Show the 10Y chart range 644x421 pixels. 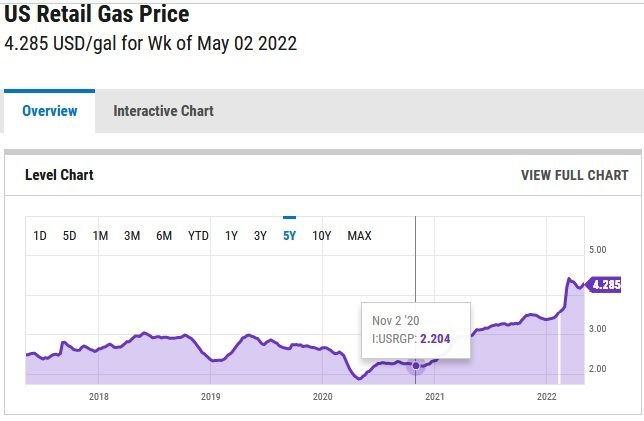coord(321,236)
